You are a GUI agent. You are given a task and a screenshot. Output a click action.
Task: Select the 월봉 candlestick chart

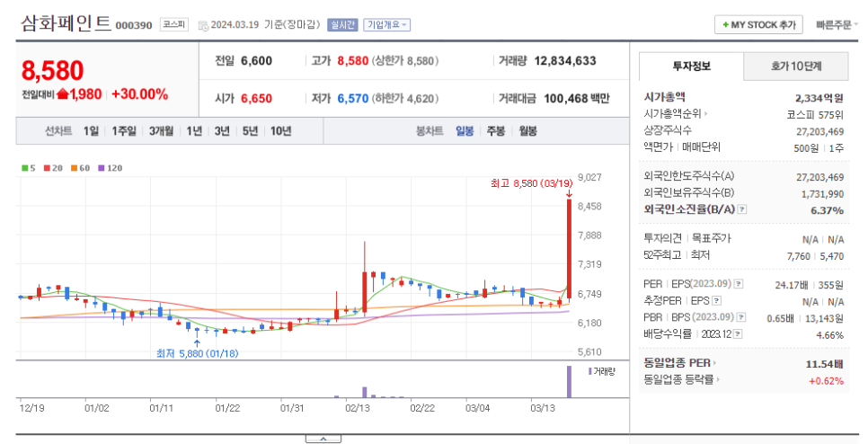[527, 131]
